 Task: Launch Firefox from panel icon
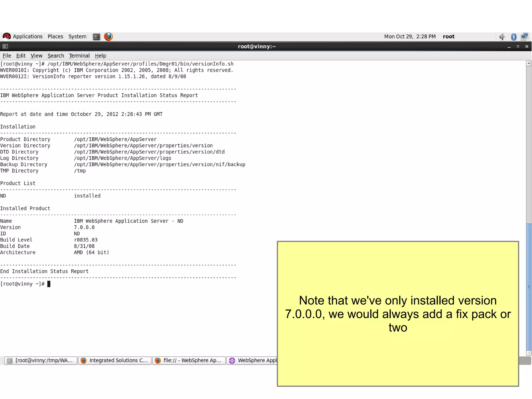[x=108, y=36]
